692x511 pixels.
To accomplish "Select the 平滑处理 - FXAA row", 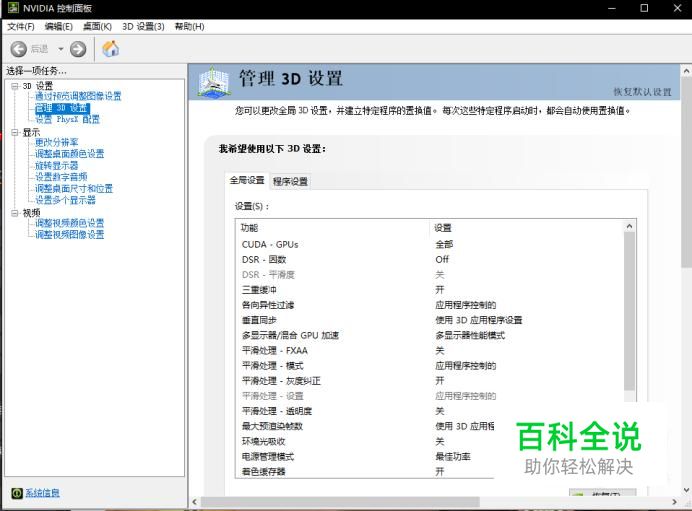I will pyautogui.click(x=430, y=350).
